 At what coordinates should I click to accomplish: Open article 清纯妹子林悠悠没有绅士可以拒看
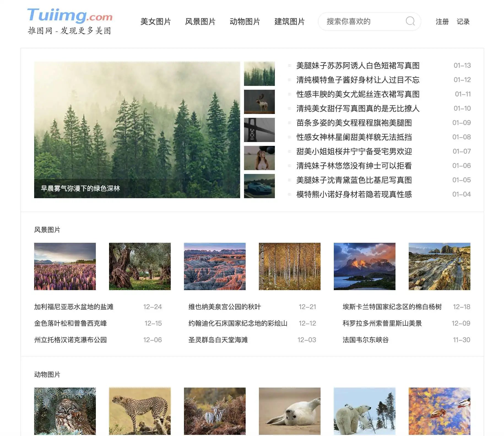(x=354, y=166)
